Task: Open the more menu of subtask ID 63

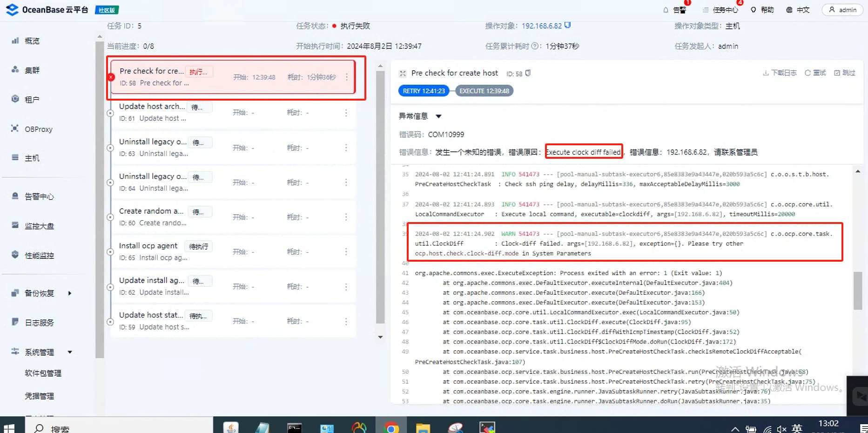Action: click(346, 148)
